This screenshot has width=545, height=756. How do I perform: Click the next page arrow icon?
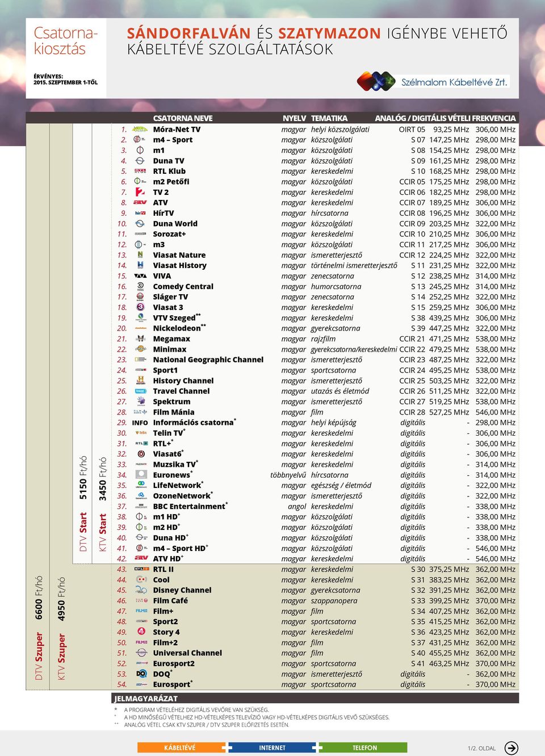click(511, 748)
